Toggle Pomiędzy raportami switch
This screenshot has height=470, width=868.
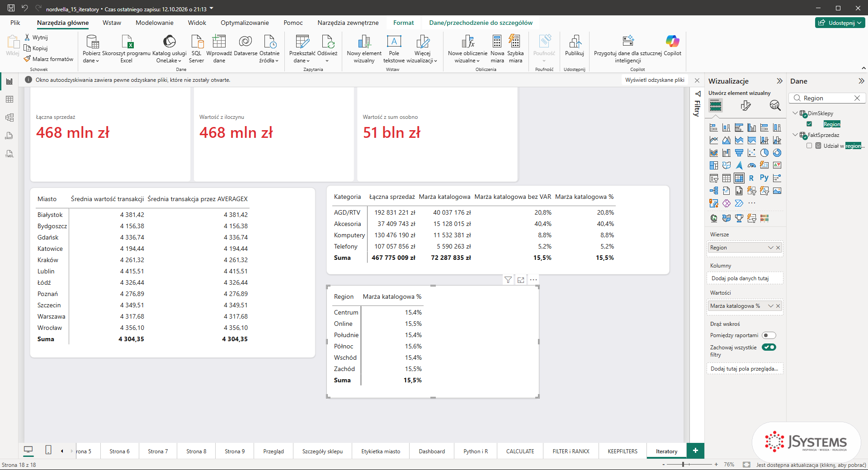pyautogui.click(x=769, y=335)
